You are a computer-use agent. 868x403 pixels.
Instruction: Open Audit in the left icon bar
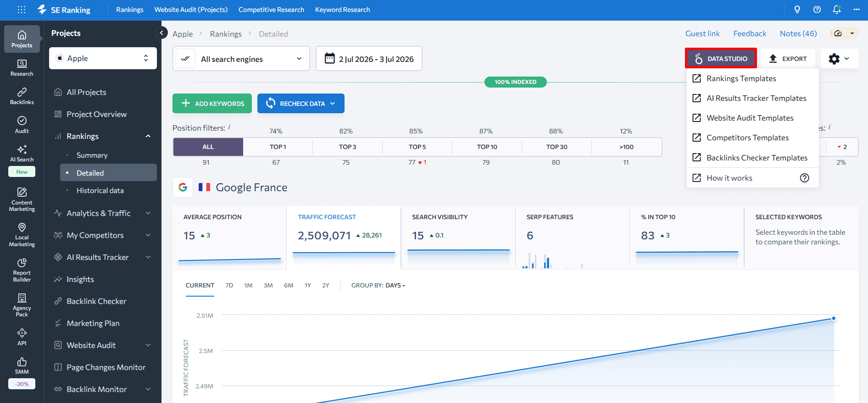click(x=22, y=125)
